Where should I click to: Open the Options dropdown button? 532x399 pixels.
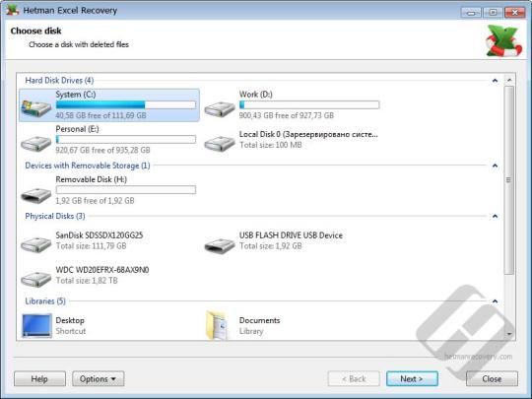pyautogui.click(x=99, y=378)
